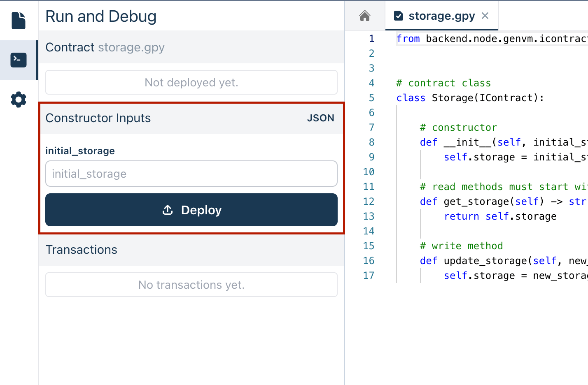Click the "class Storage(IContract):" code line
The height and width of the screenshot is (385, 588).
coord(470,98)
